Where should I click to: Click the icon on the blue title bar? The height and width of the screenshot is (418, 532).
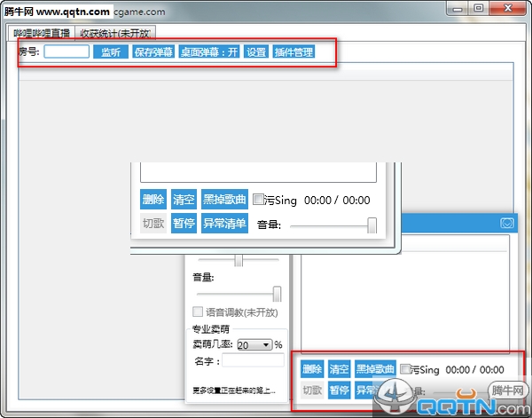507,223
